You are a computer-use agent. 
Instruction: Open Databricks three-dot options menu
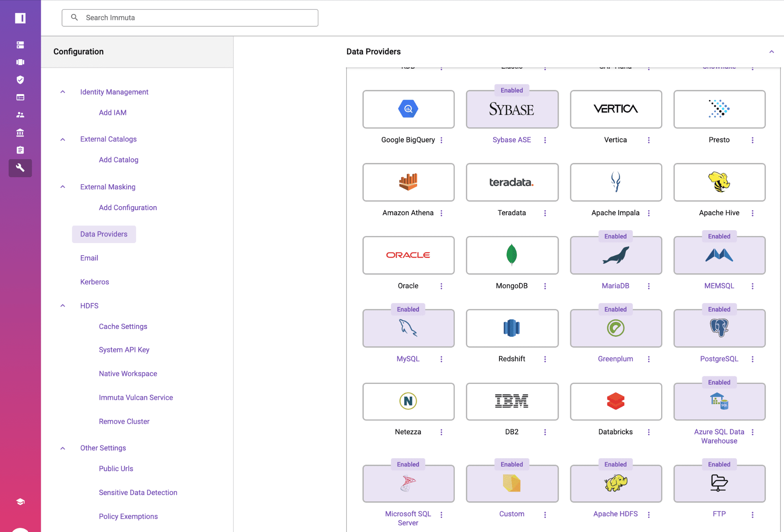tap(649, 432)
